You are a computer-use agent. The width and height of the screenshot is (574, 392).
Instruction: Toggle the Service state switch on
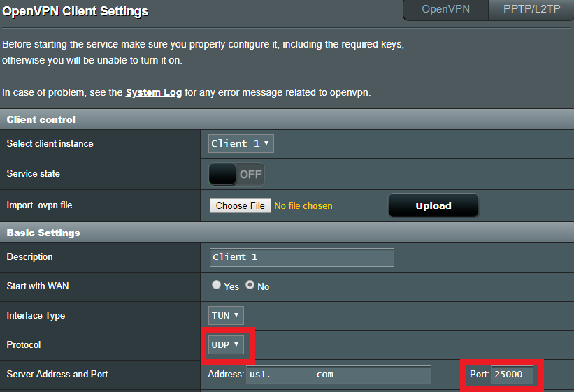coord(236,174)
